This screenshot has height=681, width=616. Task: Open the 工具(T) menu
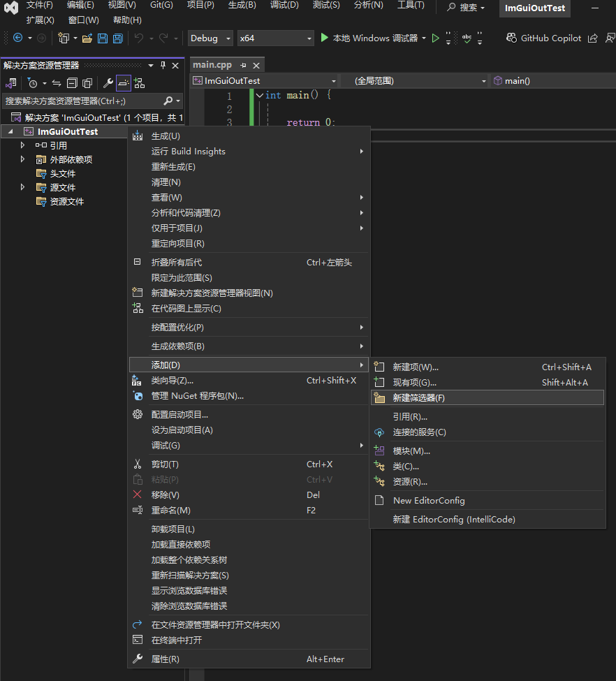tap(411, 5)
